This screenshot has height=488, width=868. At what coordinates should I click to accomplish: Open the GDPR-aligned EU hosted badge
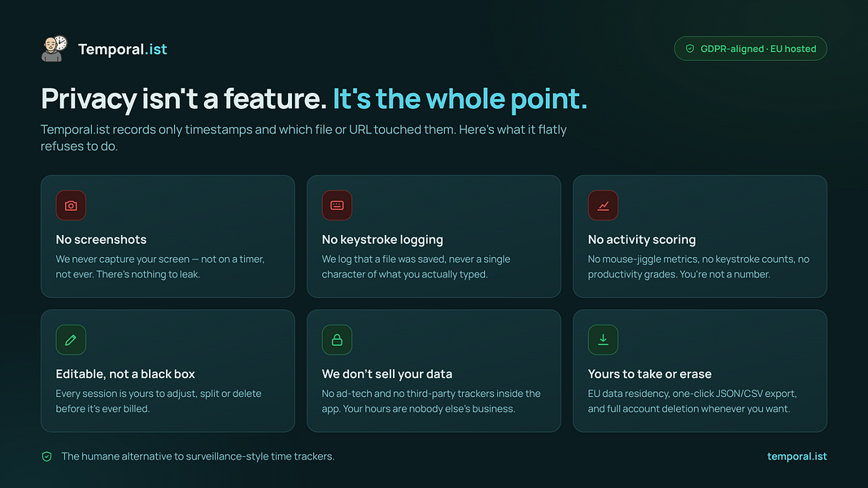tap(750, 49)
